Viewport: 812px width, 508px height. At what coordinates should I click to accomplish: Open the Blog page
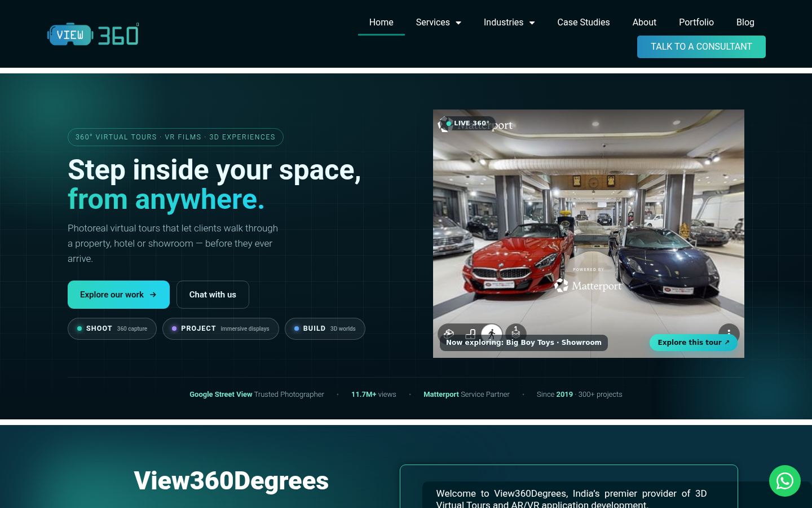click(x=745, y=23)
